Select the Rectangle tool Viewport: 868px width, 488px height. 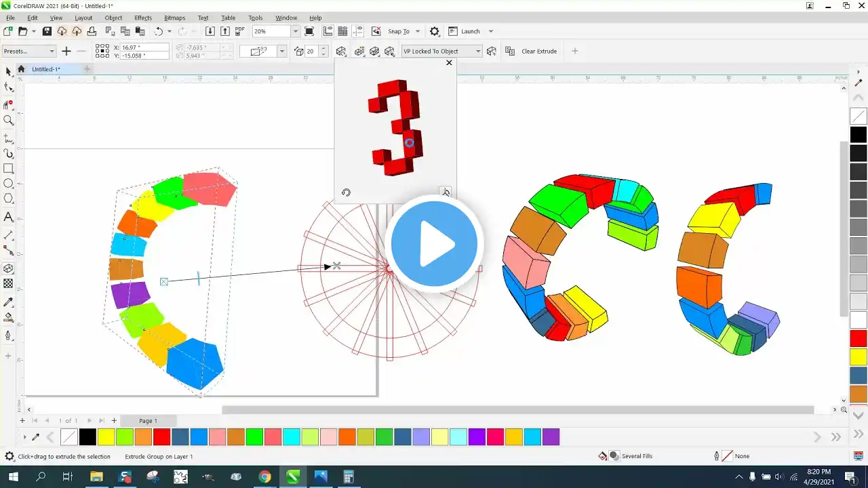pyautogui.click(x=8, y=169)
